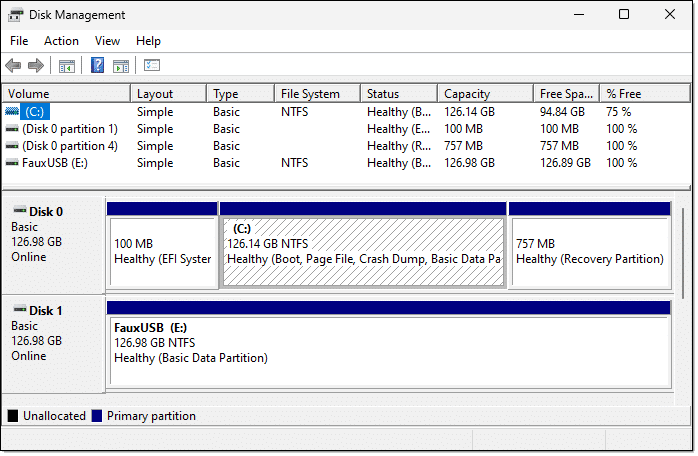
Task: Click the Back arrow toolbar icon
Action: 13,65
